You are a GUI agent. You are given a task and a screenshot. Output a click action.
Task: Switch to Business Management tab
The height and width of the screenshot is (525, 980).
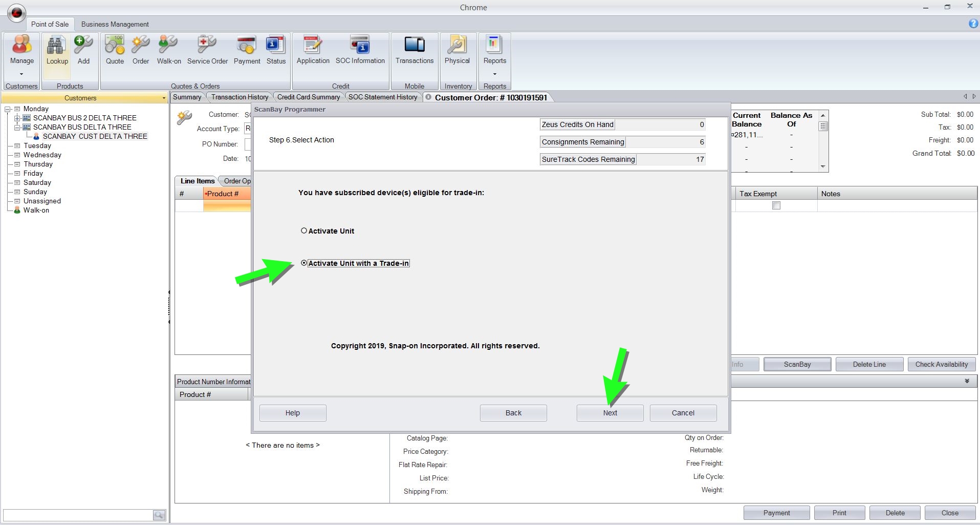(x=115, y=24)
